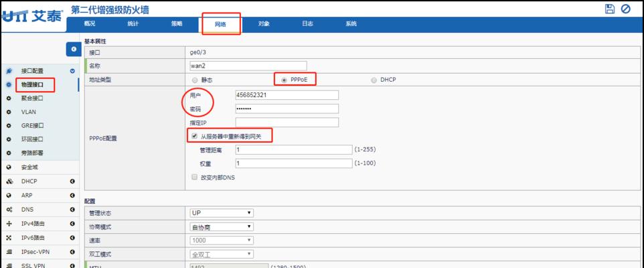Click the IPv6路由 sidebar icon

(9, 238)
